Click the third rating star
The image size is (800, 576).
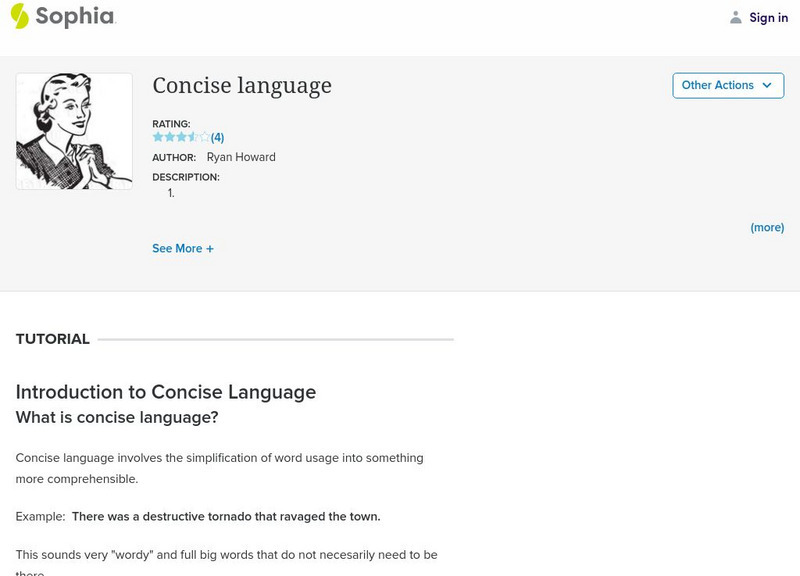click(181, 137)
